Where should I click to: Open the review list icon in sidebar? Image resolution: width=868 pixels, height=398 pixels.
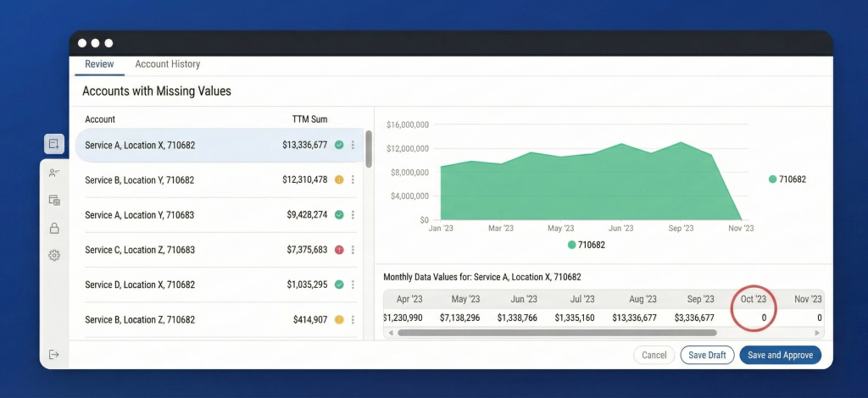[x=54, y=144]
